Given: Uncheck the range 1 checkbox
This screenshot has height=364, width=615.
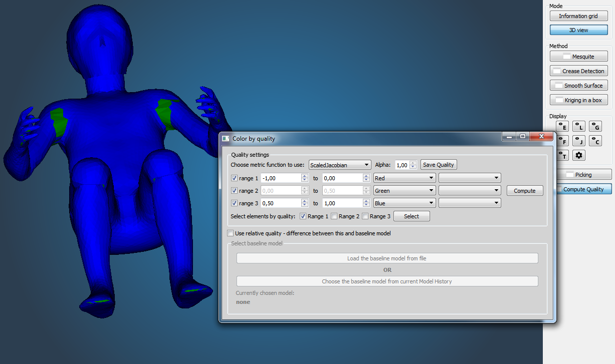Looking at the screenshot, I should coord(234,178).
